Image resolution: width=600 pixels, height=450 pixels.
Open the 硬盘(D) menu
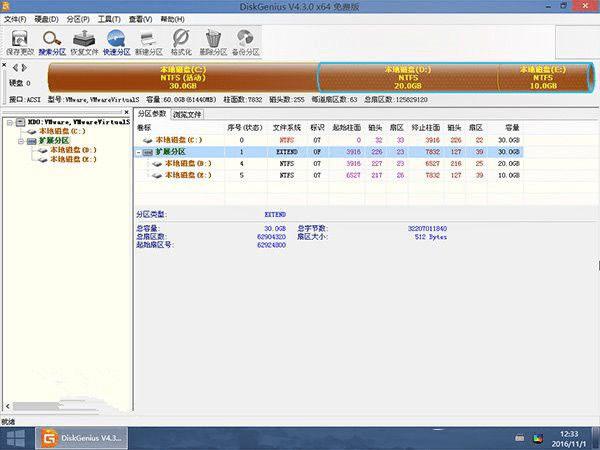pos(46,19)
